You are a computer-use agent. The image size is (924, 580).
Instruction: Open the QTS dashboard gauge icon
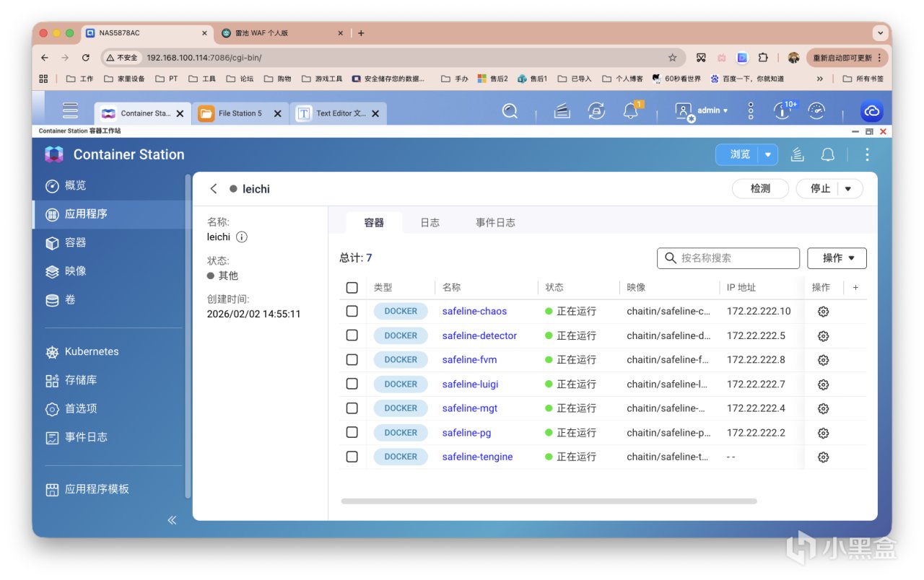pyautogui.click(x=816, y=110)
